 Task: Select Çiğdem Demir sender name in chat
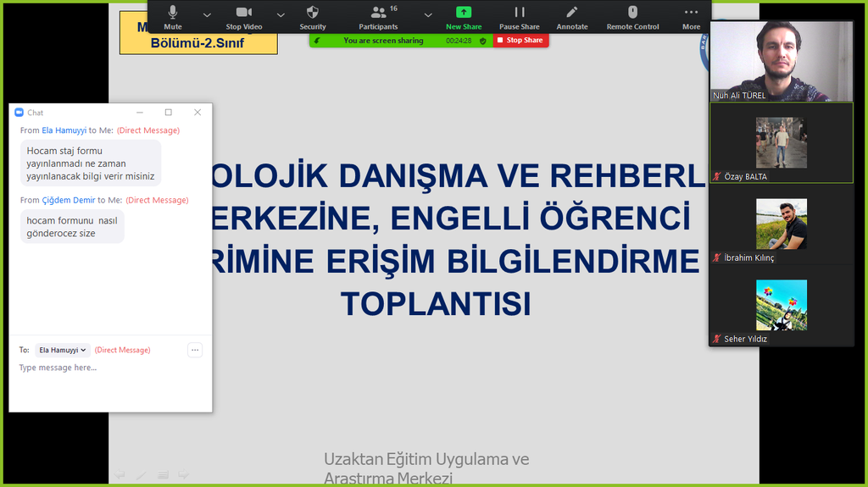(x=69, y=201)
